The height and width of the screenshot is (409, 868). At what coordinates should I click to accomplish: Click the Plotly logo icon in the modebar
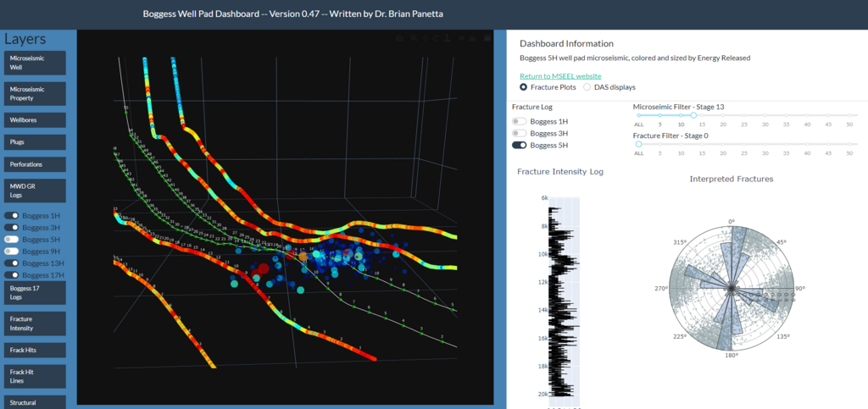point(487,38)
